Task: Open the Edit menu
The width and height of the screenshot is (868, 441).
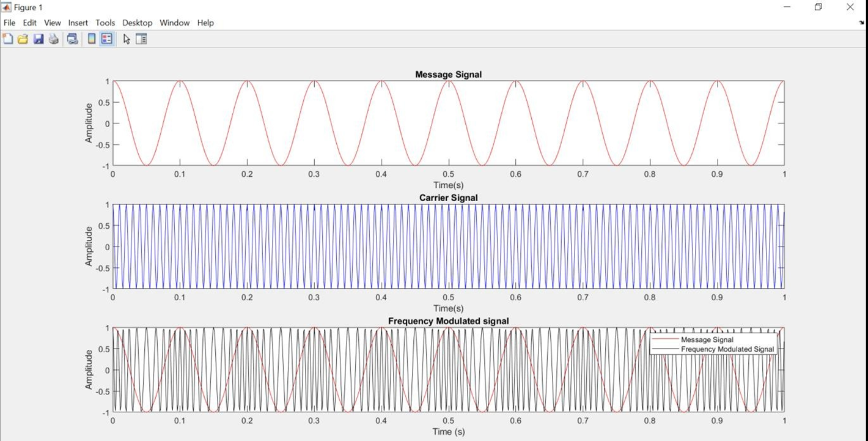Action: [x=29, y=23]
